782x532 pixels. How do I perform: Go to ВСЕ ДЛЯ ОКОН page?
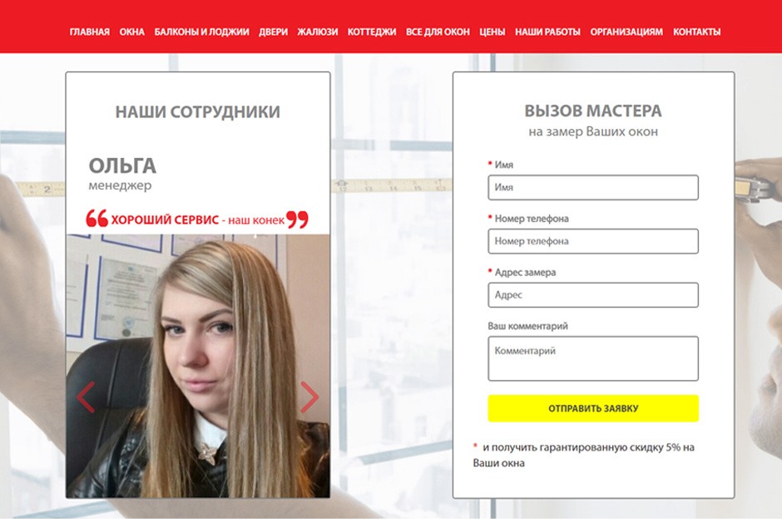pyautogui.click(x=438, y=32)
